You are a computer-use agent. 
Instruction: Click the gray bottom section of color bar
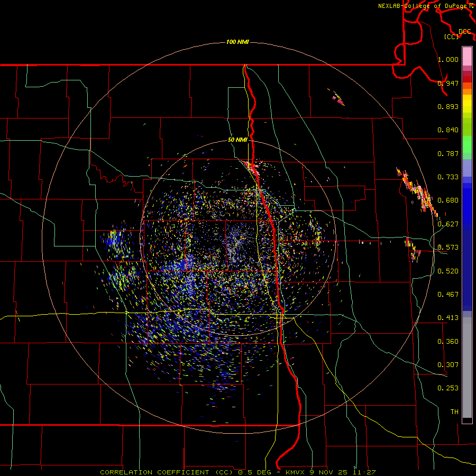pos(467,368)
